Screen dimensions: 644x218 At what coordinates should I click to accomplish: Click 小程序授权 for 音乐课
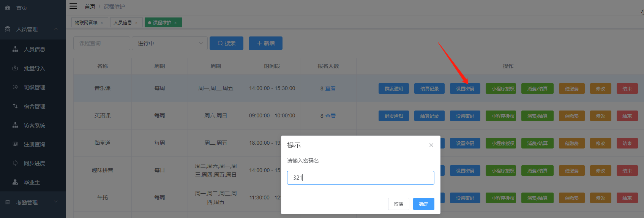click(501, 88)
